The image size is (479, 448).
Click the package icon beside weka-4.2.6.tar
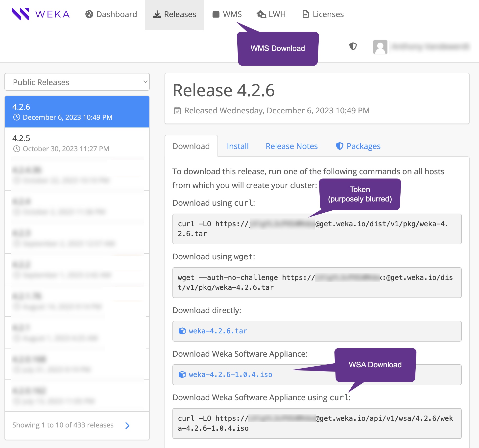click(182, 331)
